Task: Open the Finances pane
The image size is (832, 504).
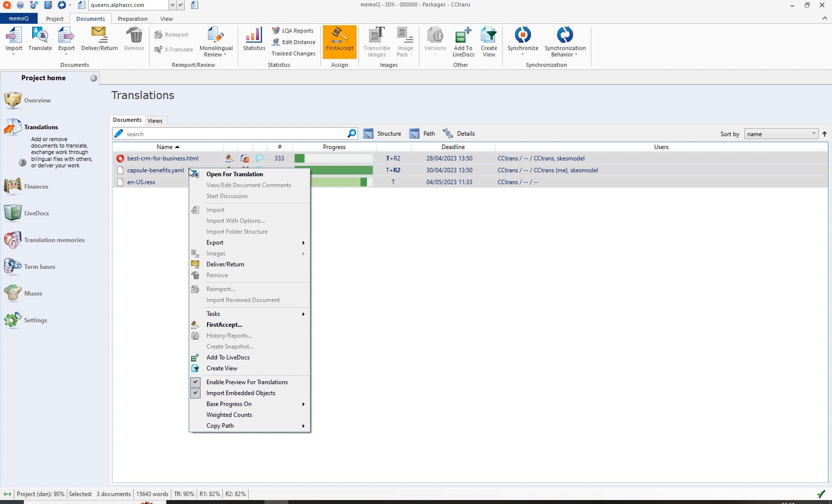Action: coord(26,187)
